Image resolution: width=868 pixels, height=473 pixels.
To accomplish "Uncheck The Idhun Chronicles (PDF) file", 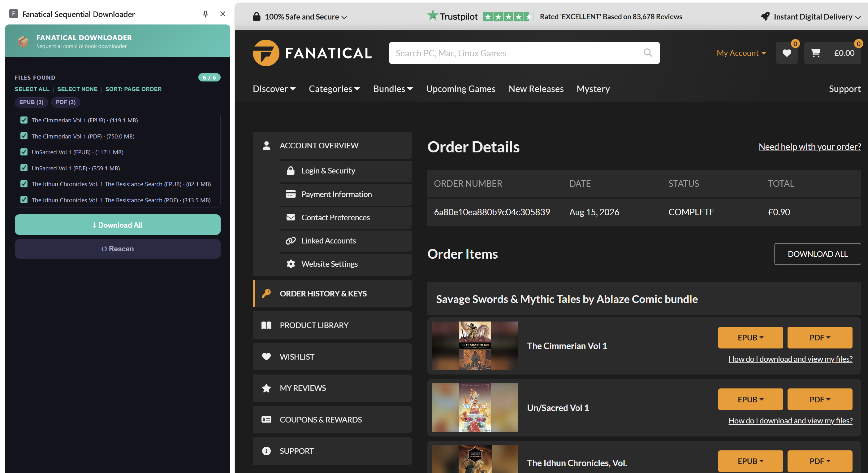I will 24,200.
